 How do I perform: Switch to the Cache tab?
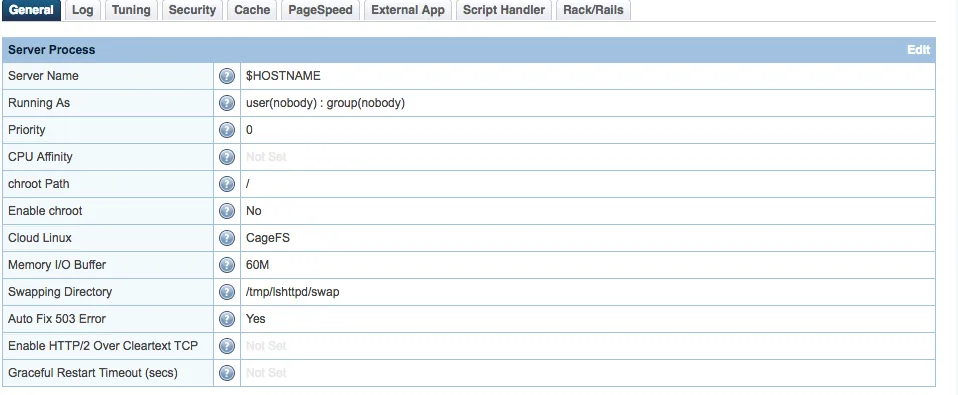(252, 10)
